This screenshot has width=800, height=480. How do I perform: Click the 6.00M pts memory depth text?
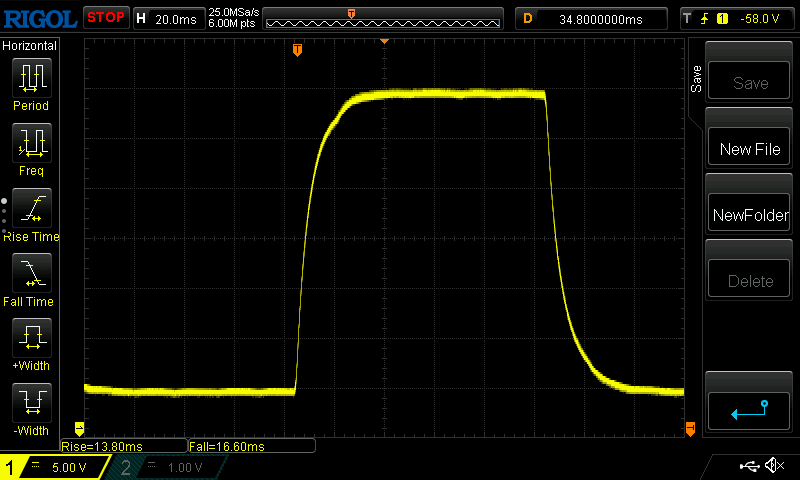(x=232, y=23)
